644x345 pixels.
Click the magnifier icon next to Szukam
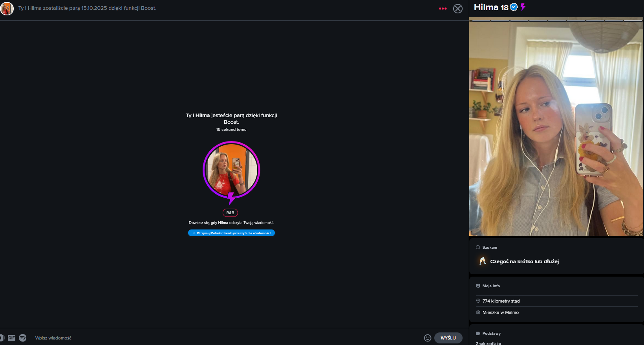478,248
